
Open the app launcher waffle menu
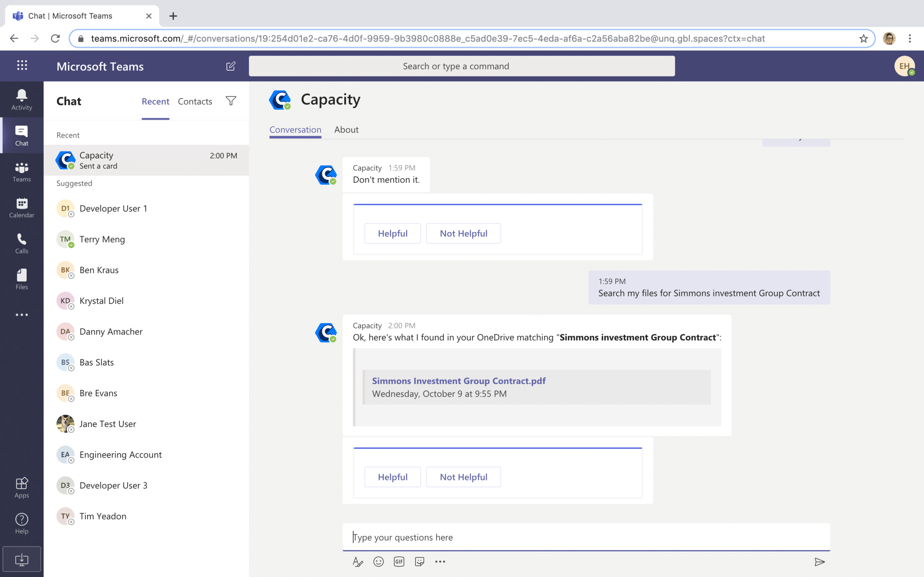click(x=22, y=66)
